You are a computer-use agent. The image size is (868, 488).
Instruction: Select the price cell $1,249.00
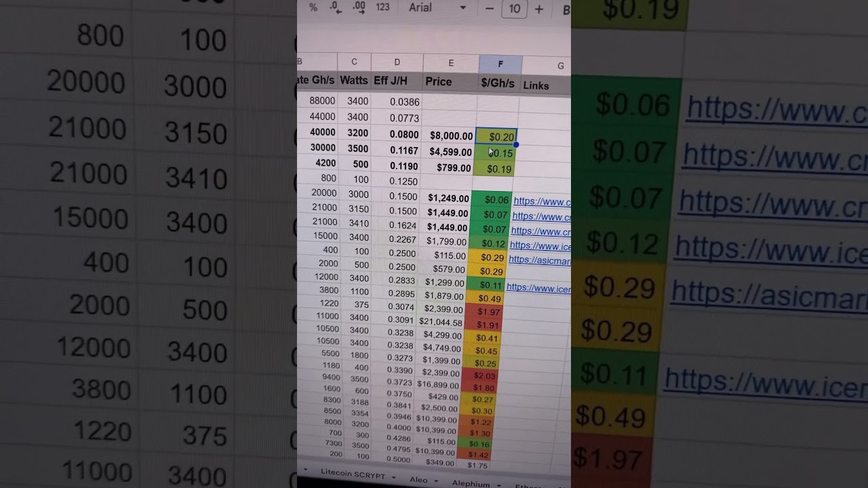pyautogui.click(x=446, y=198)
